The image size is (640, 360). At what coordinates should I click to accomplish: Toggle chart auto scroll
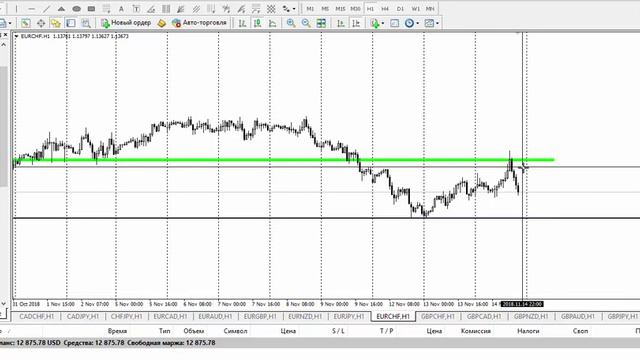coord(341,23)
